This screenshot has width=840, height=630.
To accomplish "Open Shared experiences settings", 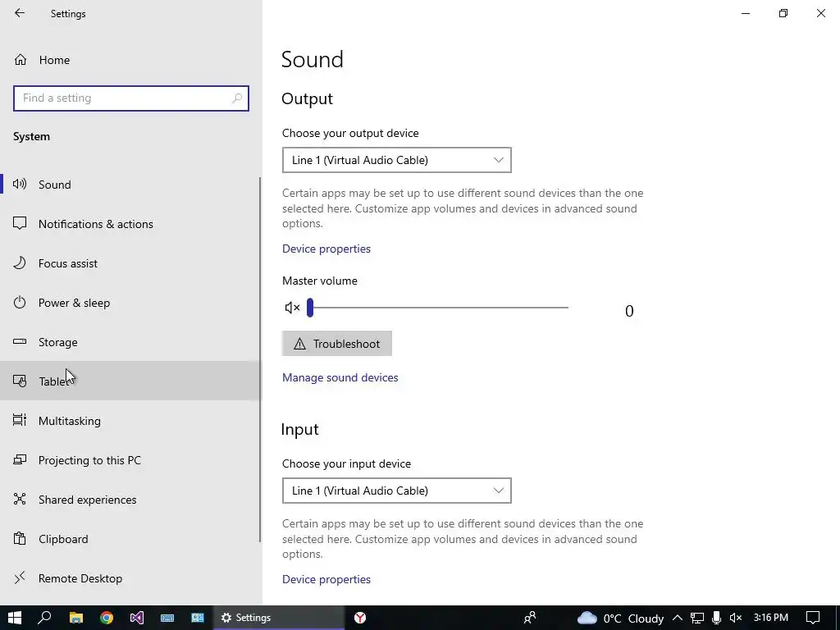I will pyautogui.click(x=130, y=500).
